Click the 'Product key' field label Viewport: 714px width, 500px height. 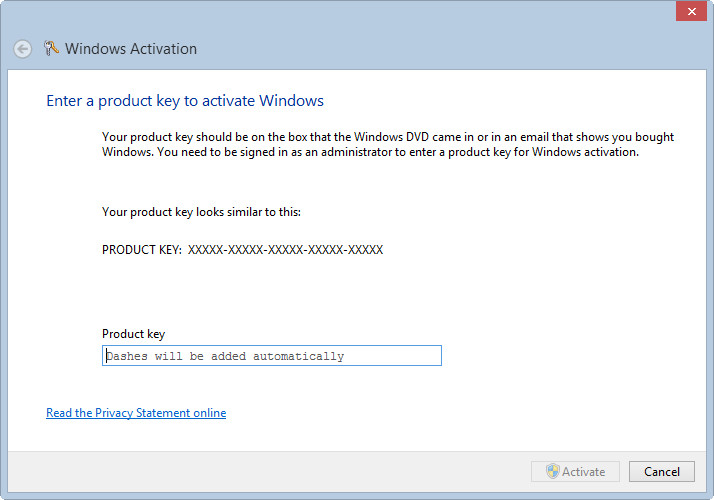point(133,334)
